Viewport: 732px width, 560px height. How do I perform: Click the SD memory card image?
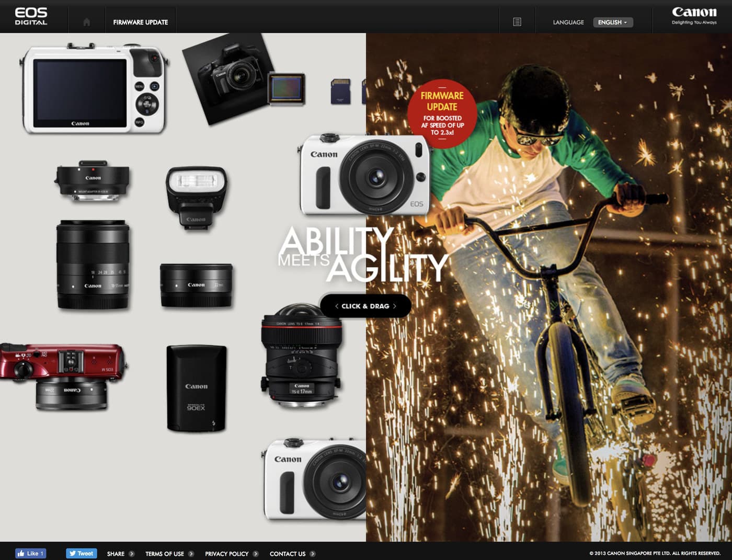pyautogui.click(x=341, y=91)
